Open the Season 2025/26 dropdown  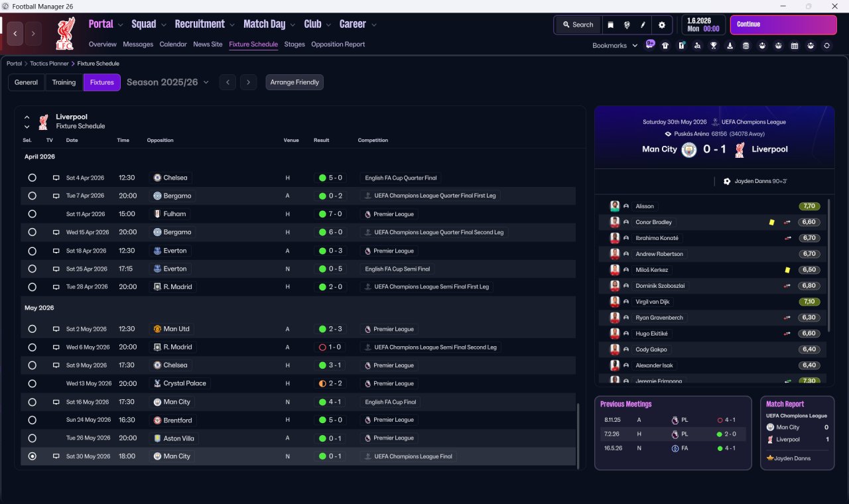[168, 82]
